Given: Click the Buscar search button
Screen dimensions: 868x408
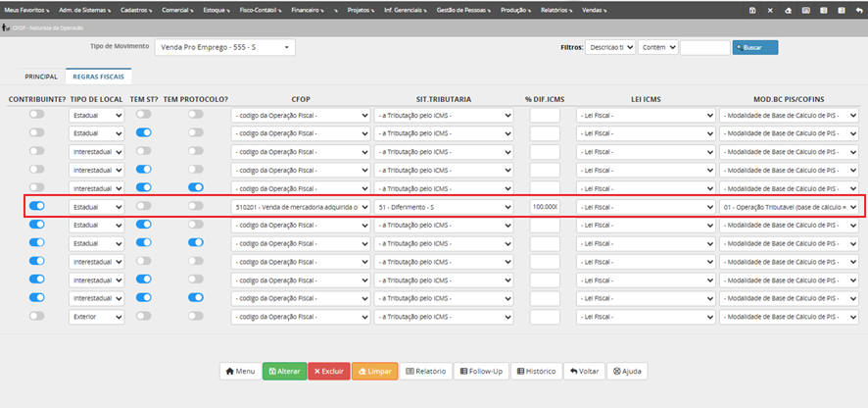Looking at the screenshot, I should point(755,47).
